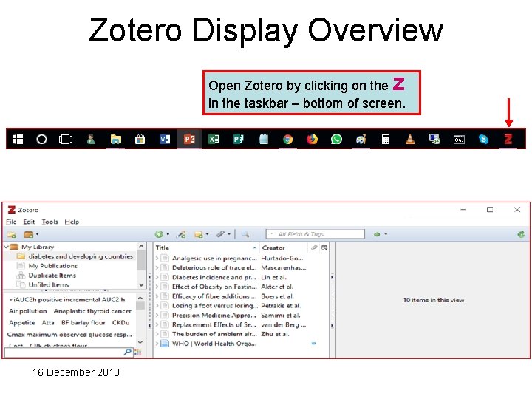Open search mode dropdown in search box
The width and height of the screenshot is (532, 399).
(x=271, y=233)
